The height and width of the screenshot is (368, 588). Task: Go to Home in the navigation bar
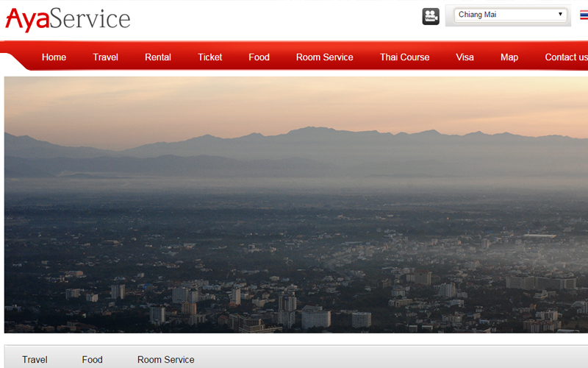click(x=54, y=57)
